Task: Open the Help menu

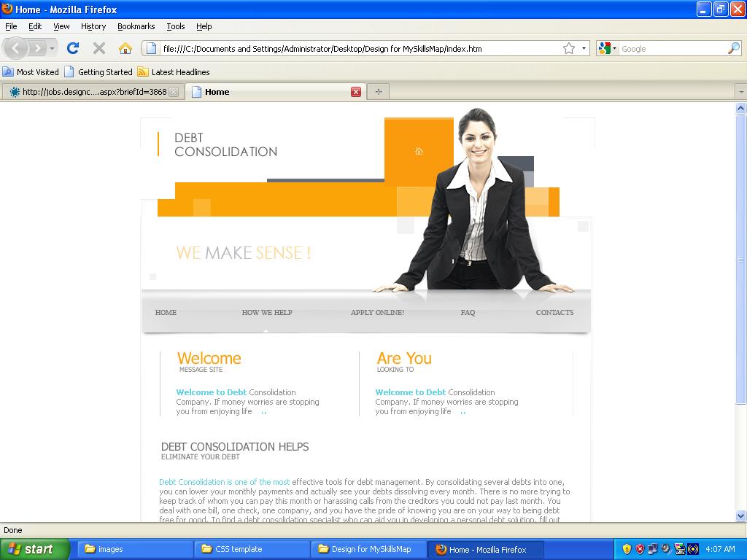Action: [204, 26]
